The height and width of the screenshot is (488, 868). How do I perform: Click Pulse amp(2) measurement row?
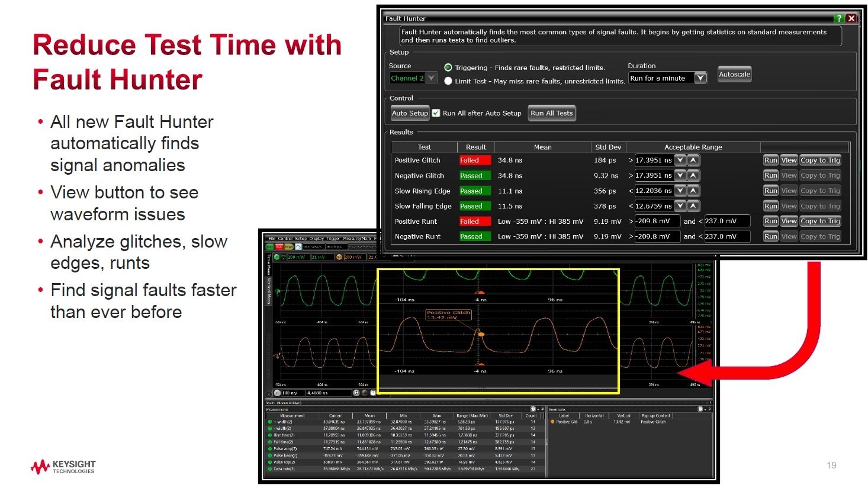pyautogui.click(x=404, y=449)
